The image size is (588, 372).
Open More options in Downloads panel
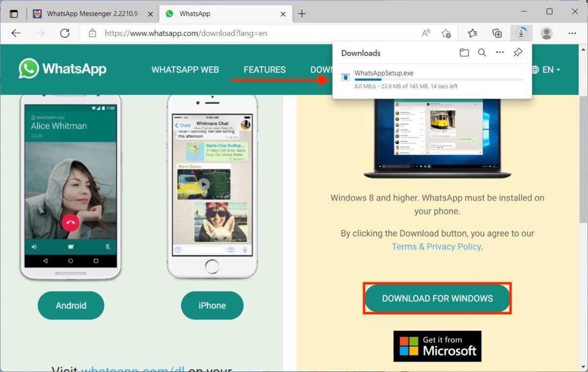[x=500, y=53]
